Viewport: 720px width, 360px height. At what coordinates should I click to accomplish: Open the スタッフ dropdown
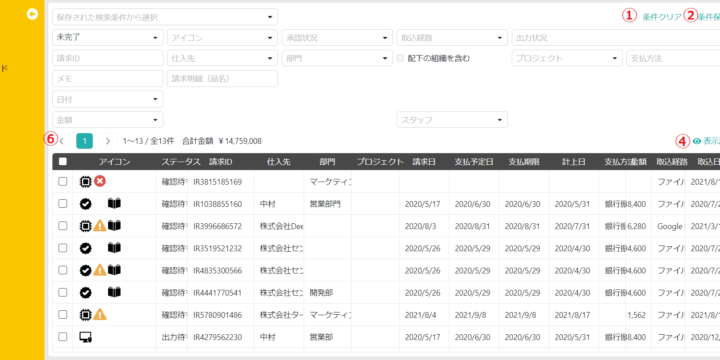(452, 119)
